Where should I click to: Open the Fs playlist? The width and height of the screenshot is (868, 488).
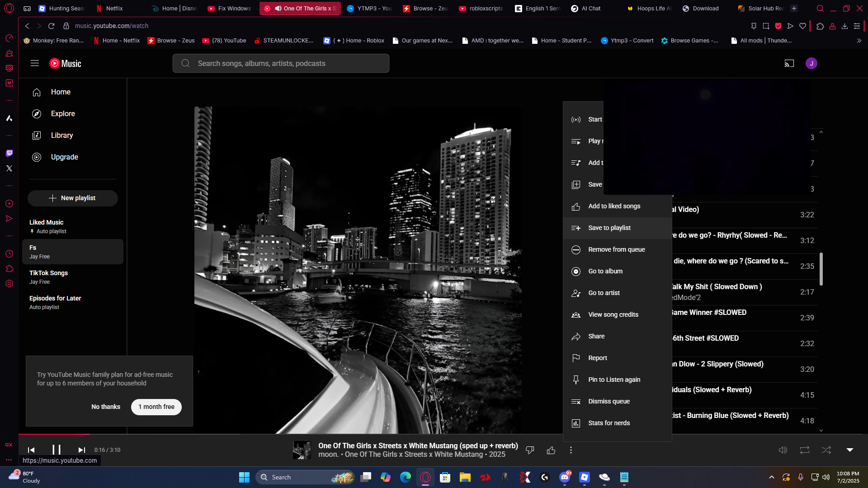click(73, 252)
